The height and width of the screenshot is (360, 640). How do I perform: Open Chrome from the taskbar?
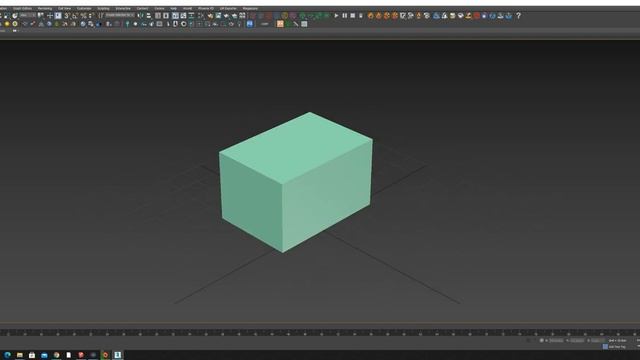(56, 355)
